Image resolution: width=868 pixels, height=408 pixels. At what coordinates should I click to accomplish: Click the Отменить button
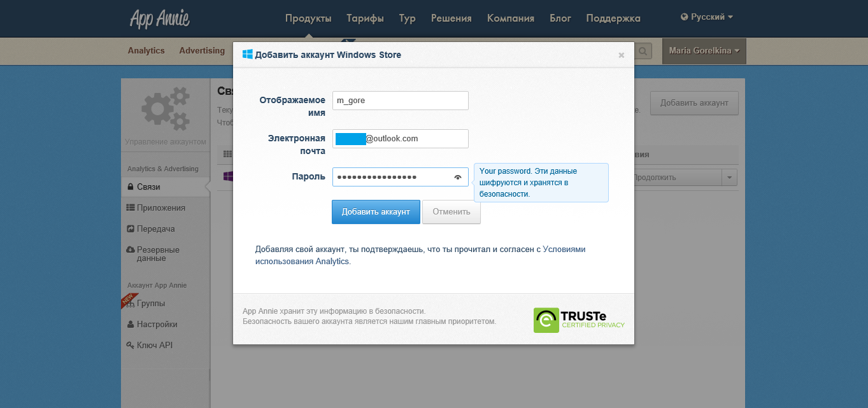452,212
